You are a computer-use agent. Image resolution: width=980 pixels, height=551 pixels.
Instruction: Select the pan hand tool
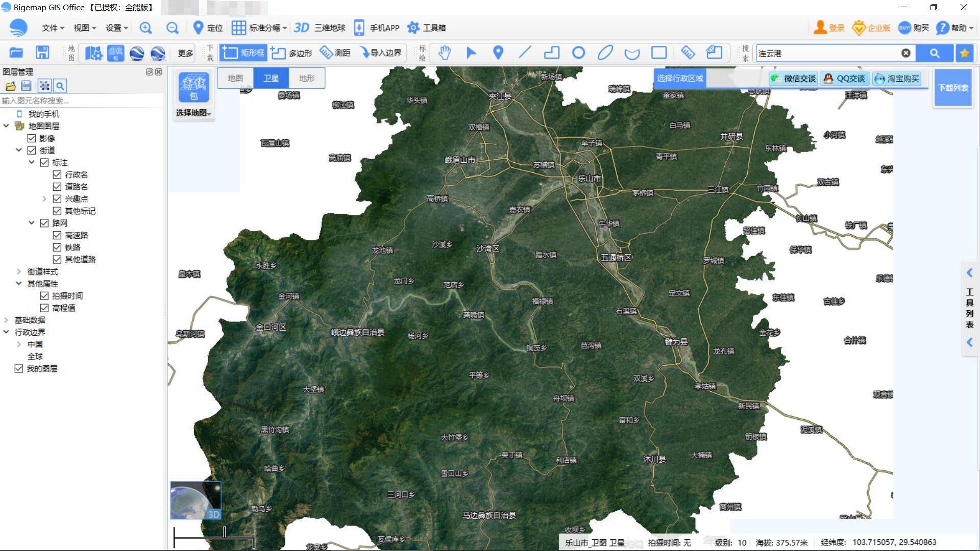click(445, 53)
